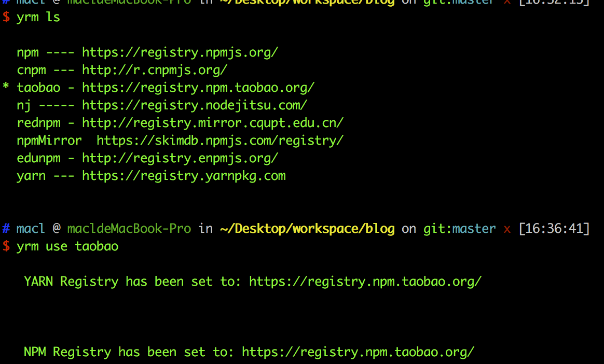Click the timestamp 16:36:41 in the prompt
The height and width of the screenshot is (364, 604).
pos(554,229)
